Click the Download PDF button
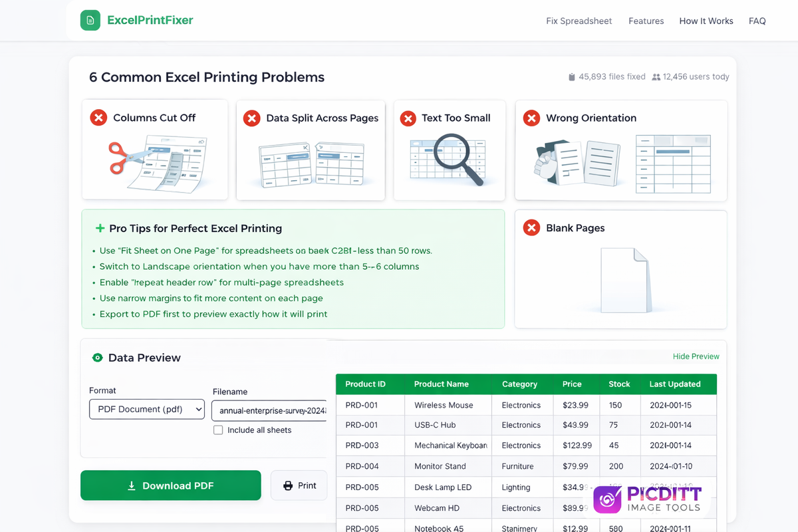The height and width of the screenshot is (532, 798). point(170,485)
